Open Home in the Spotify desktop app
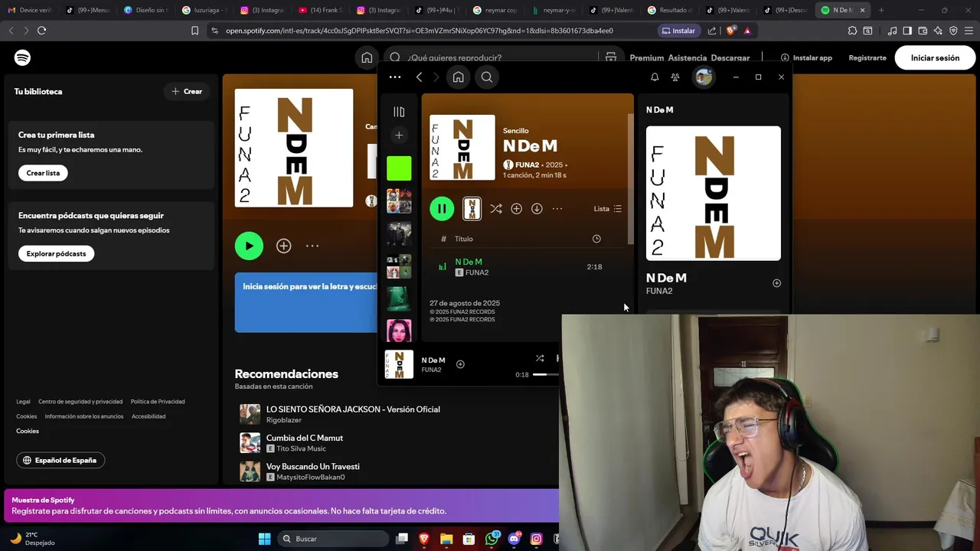 (458, 77)
